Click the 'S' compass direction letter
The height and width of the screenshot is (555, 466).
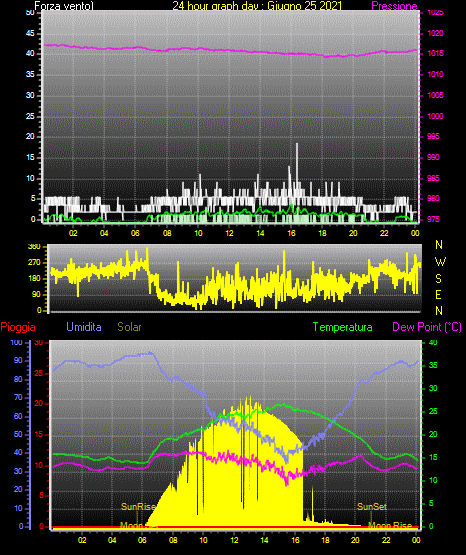point(438,279)
